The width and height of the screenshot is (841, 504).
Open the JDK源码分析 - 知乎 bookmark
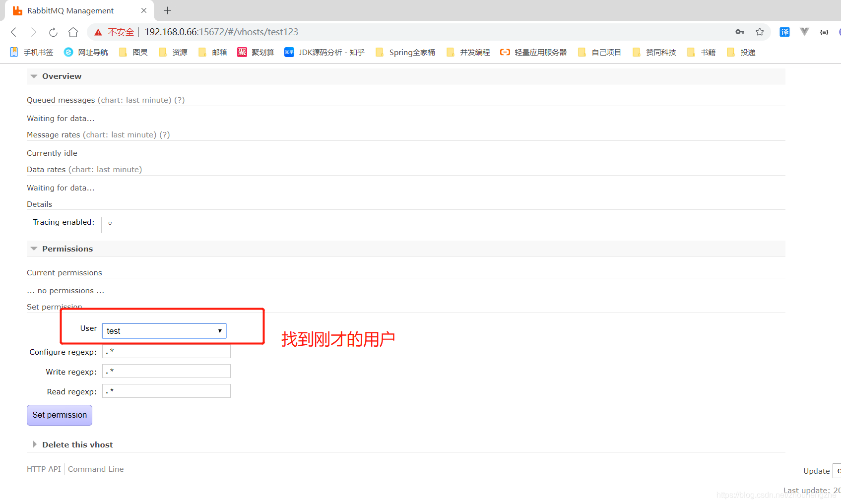click(x=324, y=52)
